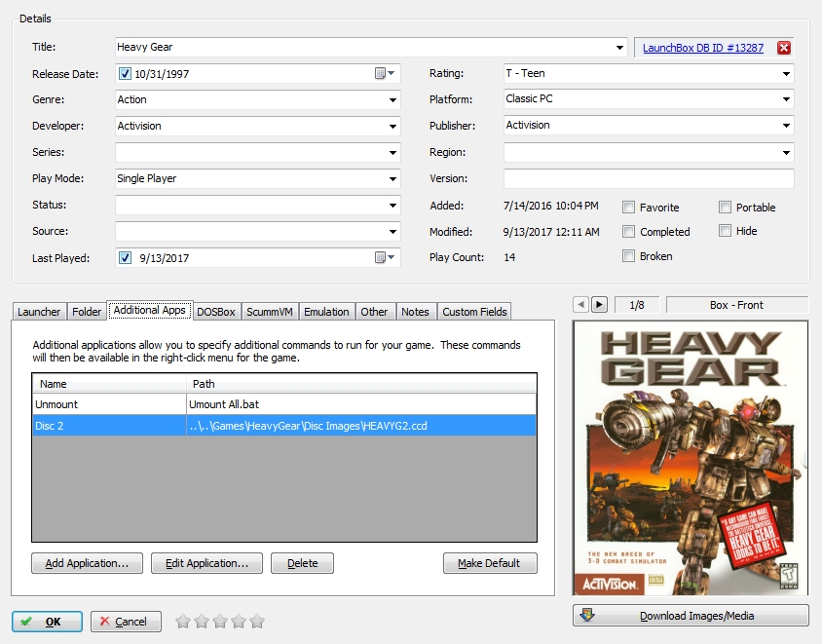Viewport: 822px width, 644px height.
Task: Open the Custom Fields tab
Action: coord(474,312)
